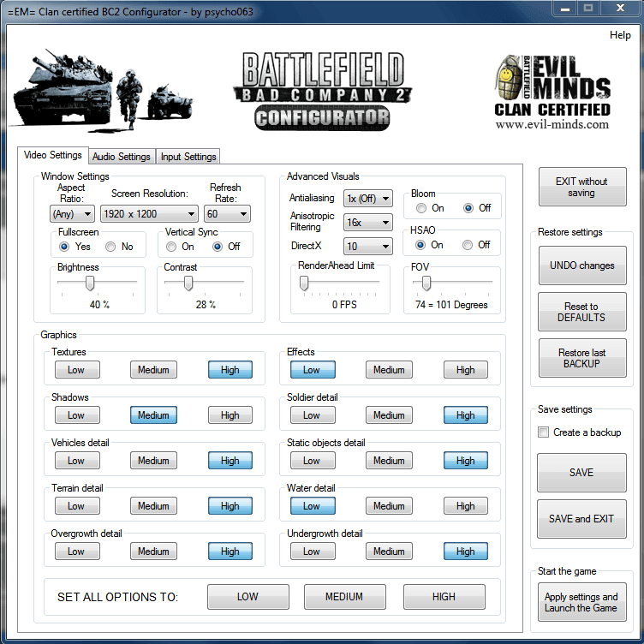Set Static objects detail to High
644x644 pixels.
pyautogui.click(x=466, y=461)
